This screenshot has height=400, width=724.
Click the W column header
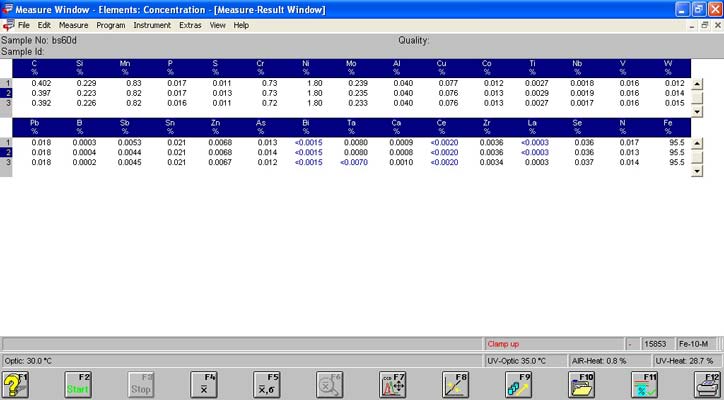[x=668, y=67]
